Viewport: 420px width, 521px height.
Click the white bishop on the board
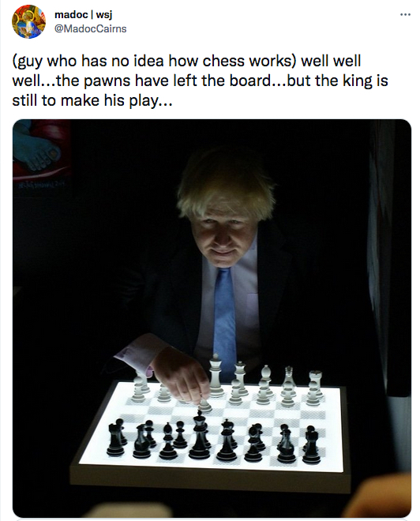[264, 383]
